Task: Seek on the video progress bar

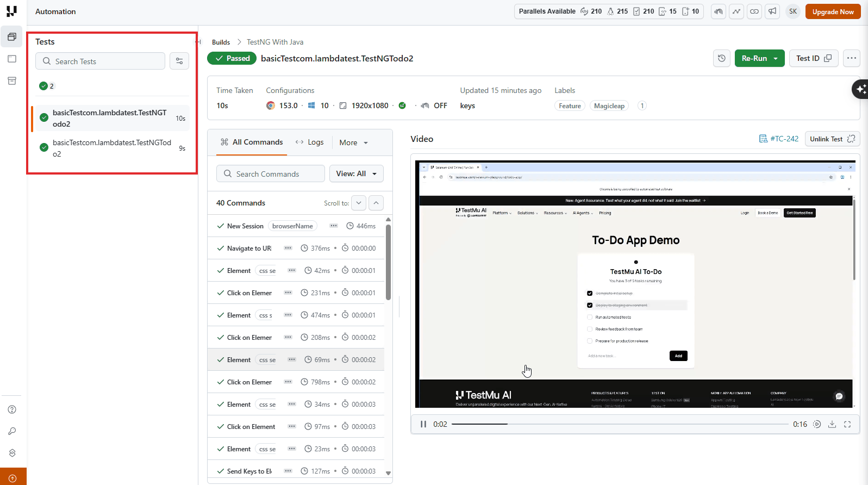Action: [620, 424]
